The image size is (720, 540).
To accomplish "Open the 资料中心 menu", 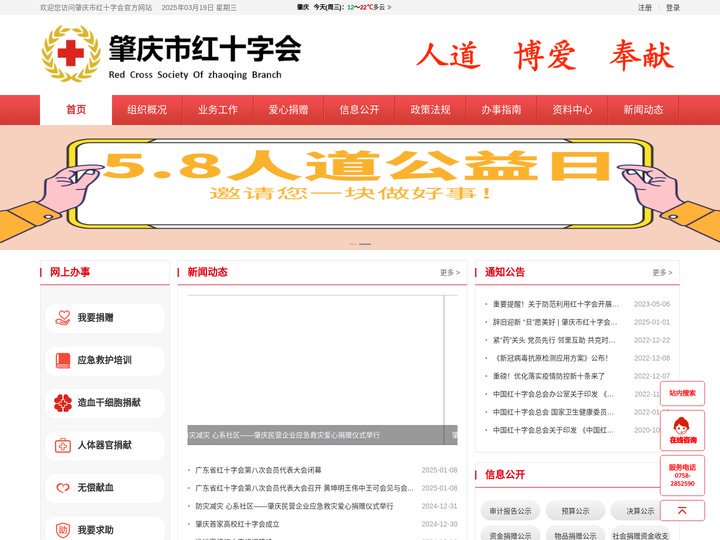I will pos(572,110).
